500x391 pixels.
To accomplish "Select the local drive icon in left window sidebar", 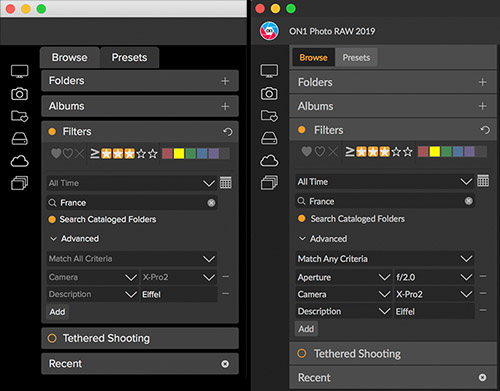I will pyautogui.click(x=20, y=139).
